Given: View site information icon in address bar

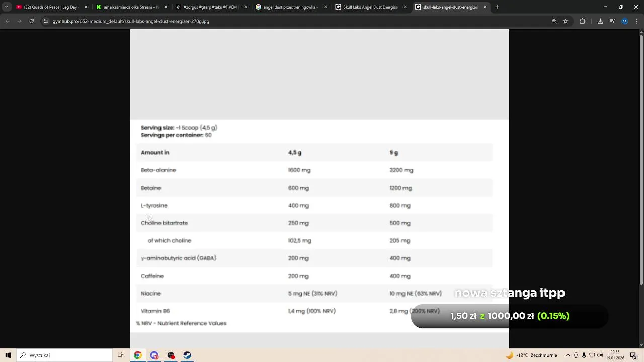Looking at the screenshot, I should (46, 21).
